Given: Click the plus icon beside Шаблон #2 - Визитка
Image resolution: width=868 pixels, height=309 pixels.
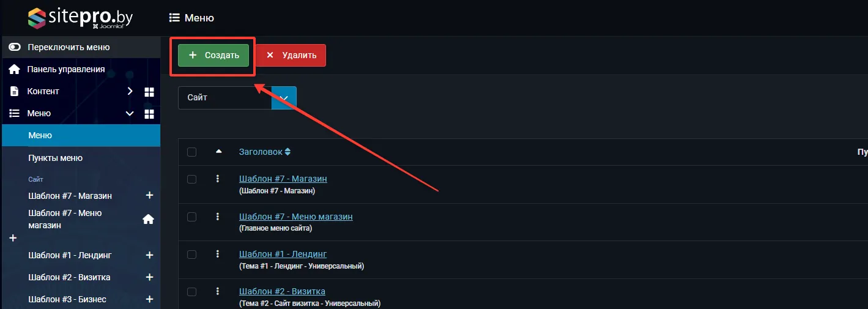Looking at the screenshot, I should (x=149, y=277).
